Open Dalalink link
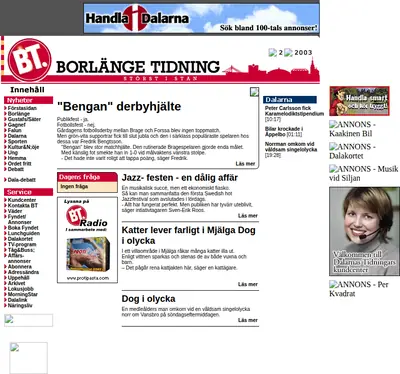Image resolution: width=400 pixels, height=374 pixels. (x=18, y=300)
